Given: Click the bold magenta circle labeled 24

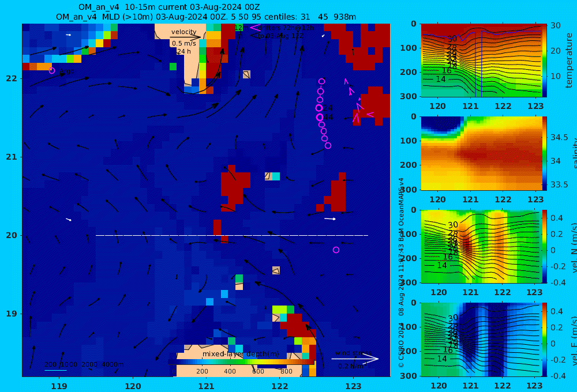Looking at the screenshot, I should pyautogui.click(x=319, y=108).
